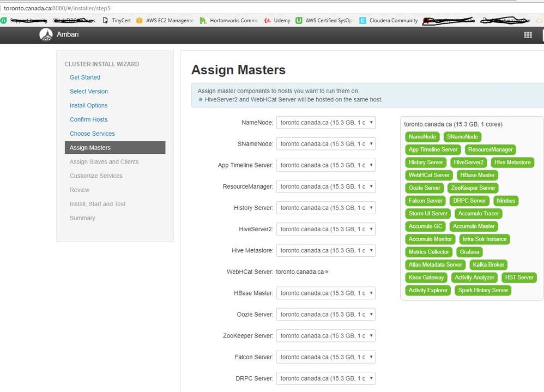Open the HiveServer2 host dropdown
Screen dimensions: 544x392
(326, 229)
